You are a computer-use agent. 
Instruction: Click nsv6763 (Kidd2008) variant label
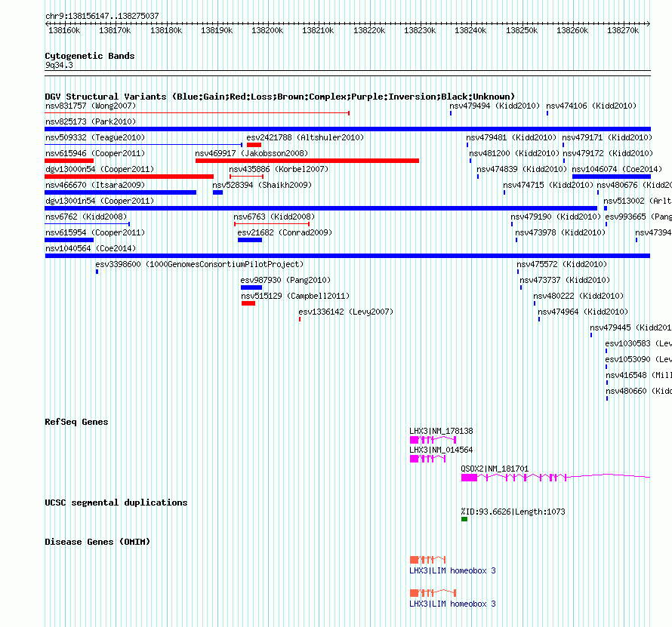click(x=274, y=217)
